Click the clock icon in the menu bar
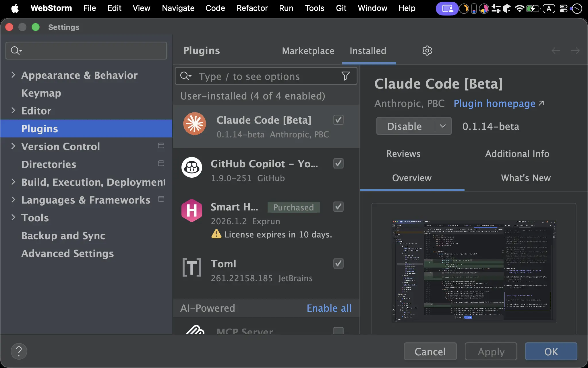 click(577, 9)
